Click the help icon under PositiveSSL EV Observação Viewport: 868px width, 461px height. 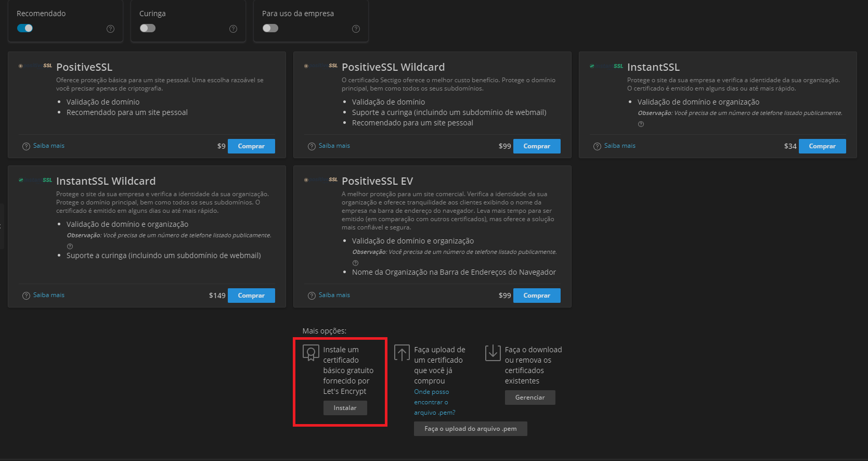tap(355, 263)
